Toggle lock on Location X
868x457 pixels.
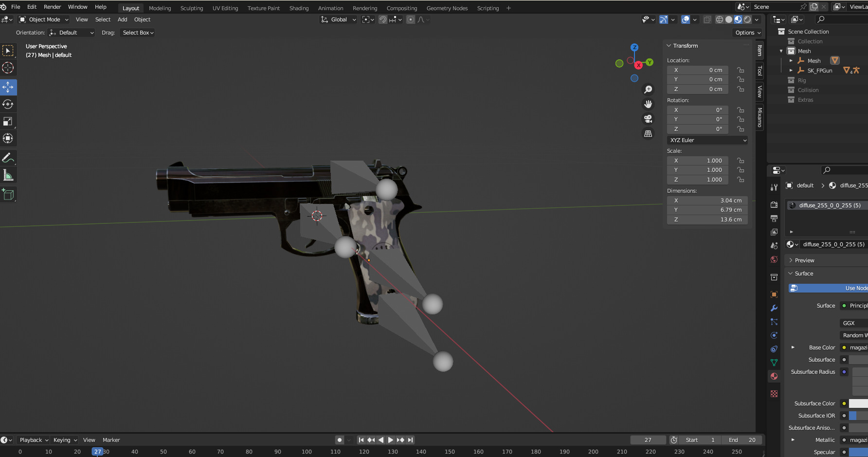[741, 70]
